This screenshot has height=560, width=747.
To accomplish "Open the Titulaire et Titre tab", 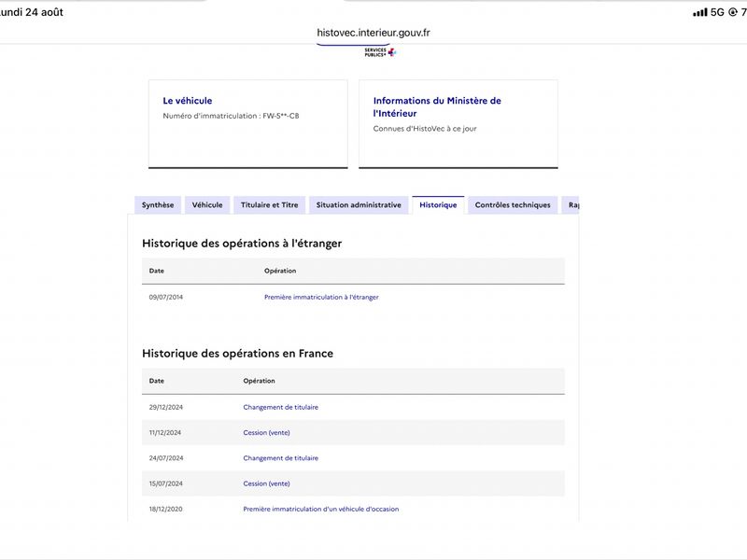I will 269,205.
